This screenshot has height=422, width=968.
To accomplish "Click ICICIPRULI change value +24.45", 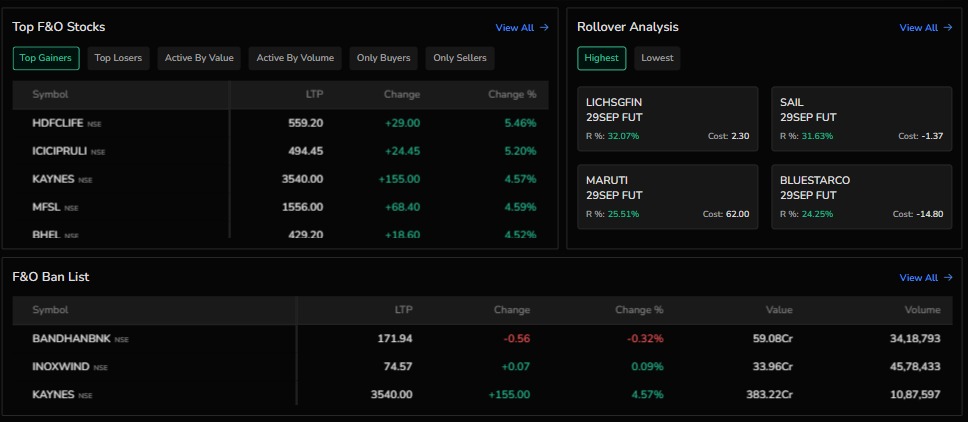I will (403, 151).
